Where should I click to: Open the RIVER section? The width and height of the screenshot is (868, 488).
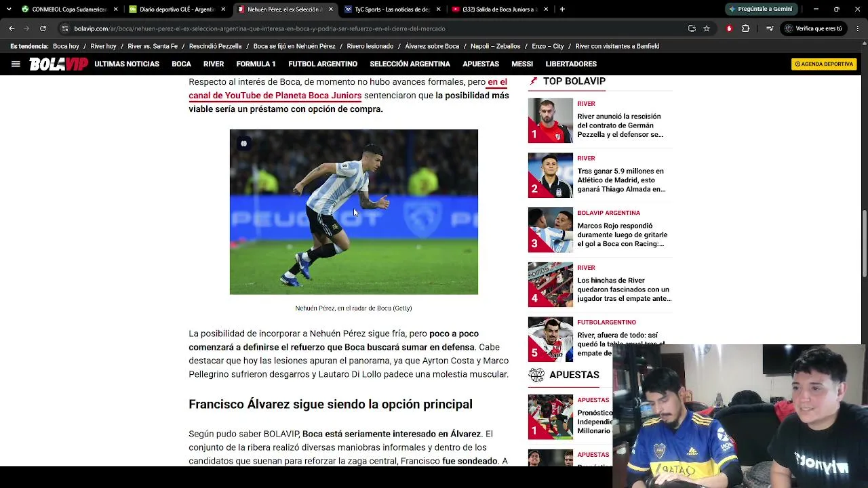(x=214, y=64)
